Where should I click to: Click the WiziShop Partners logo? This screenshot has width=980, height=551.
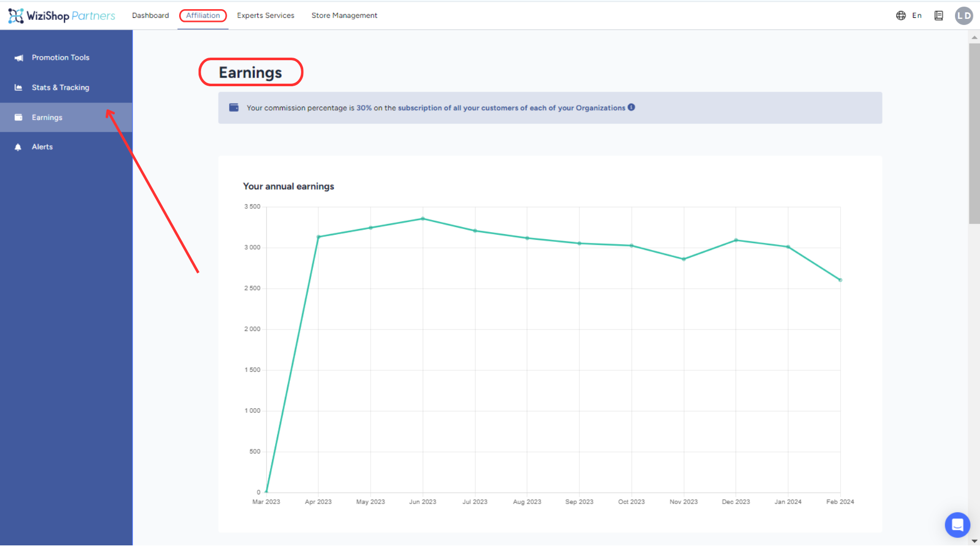click(62, 16)
